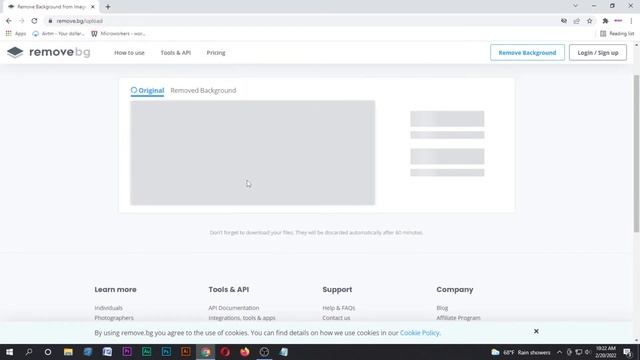
Task: Click the Microworkers bookmark
Action: [x=118, y=33]
